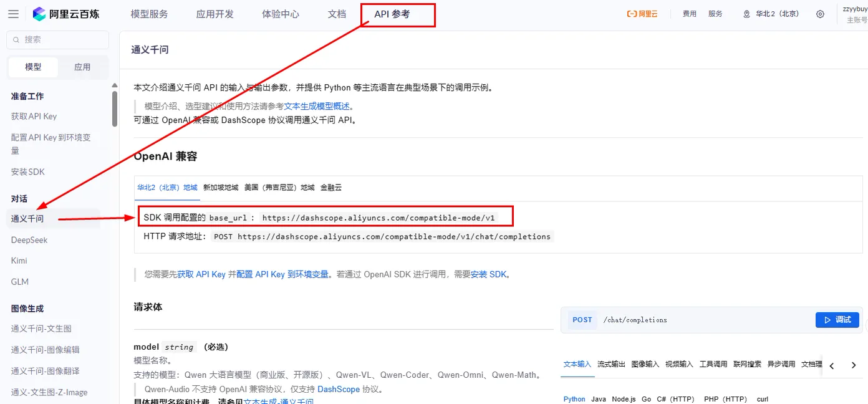The height and width of the screenshot is (404, 868).
Task: Open 应用开发 in top navigation
Action: pyautogui.click(x=215, y=14)
